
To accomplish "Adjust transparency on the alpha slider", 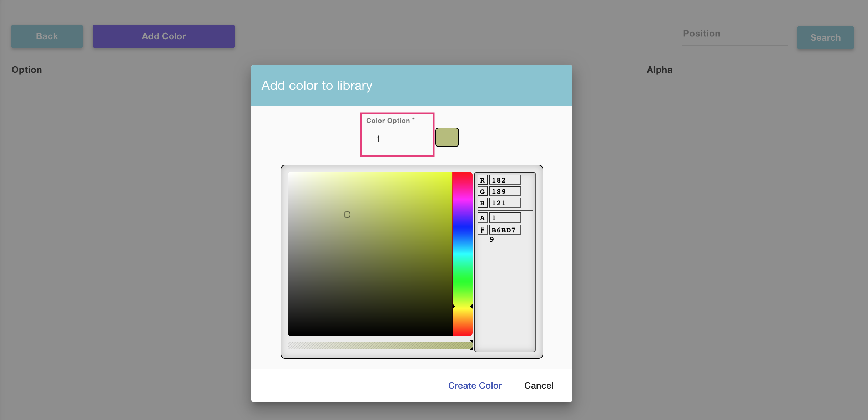I will (x=378, y=345).
